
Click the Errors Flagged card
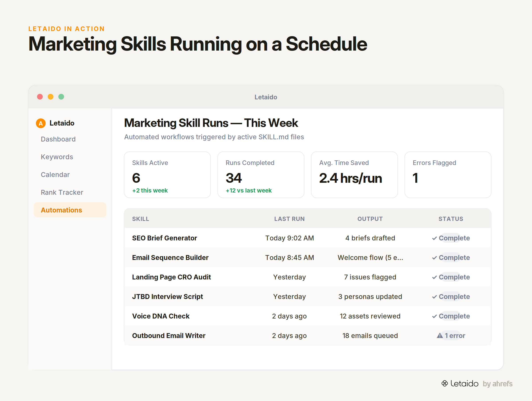(448, 175)
